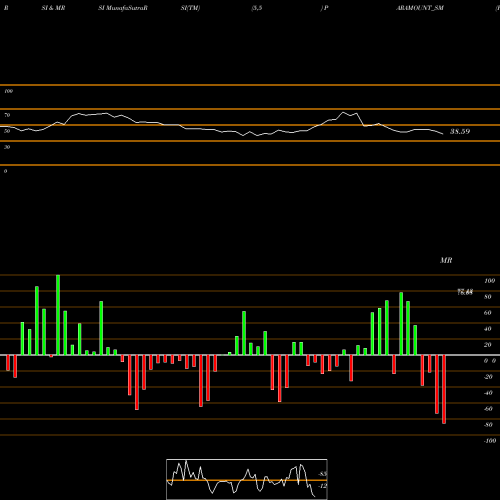The image size is (500, 500).
Task: Click the MR axis label -40
Action: [x=488, y=393]
